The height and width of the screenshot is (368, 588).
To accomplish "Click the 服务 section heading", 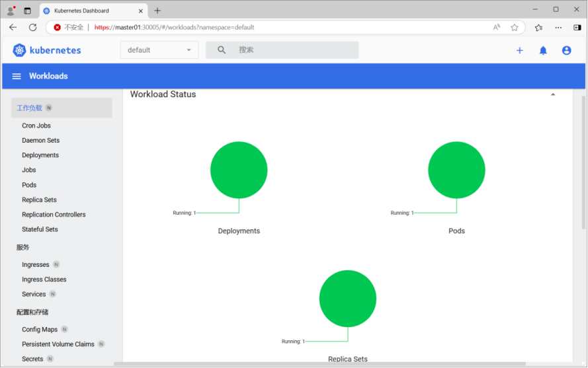I will 22,247.
